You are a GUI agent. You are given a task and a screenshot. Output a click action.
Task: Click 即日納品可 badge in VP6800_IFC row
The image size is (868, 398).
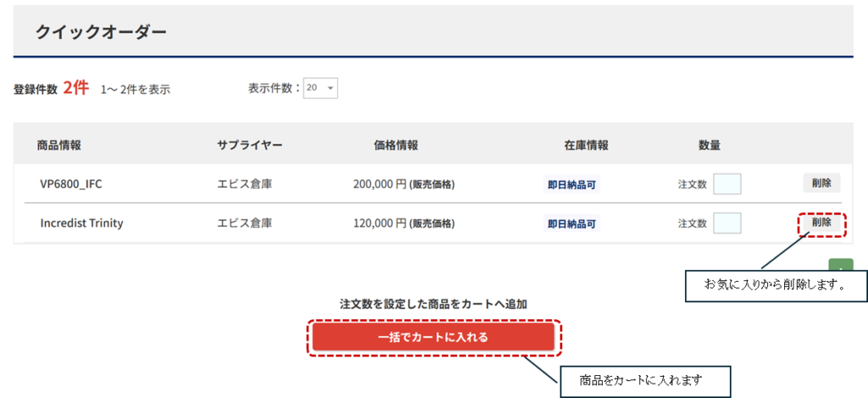[572, 184]
